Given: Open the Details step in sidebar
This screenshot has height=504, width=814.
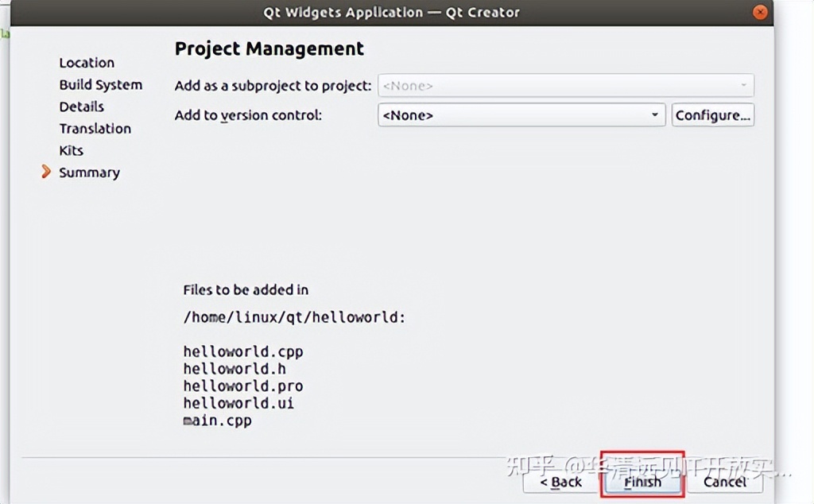Looking at the screenshot, I should point(81,107).
